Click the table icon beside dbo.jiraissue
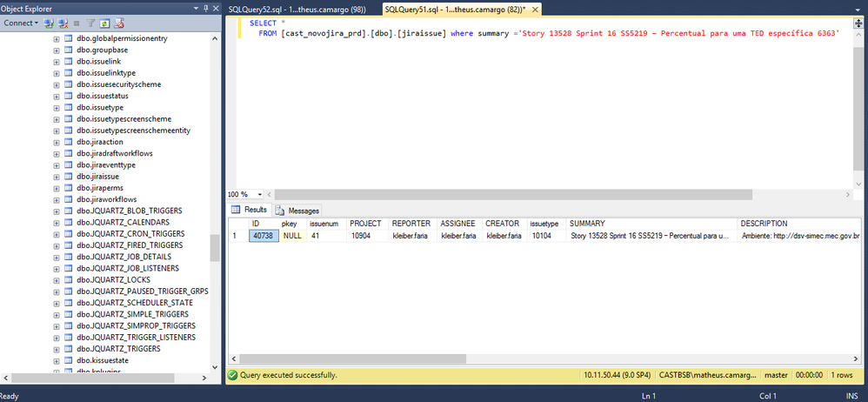The width and height of the screenshot is (868, 402). (69, 176)
